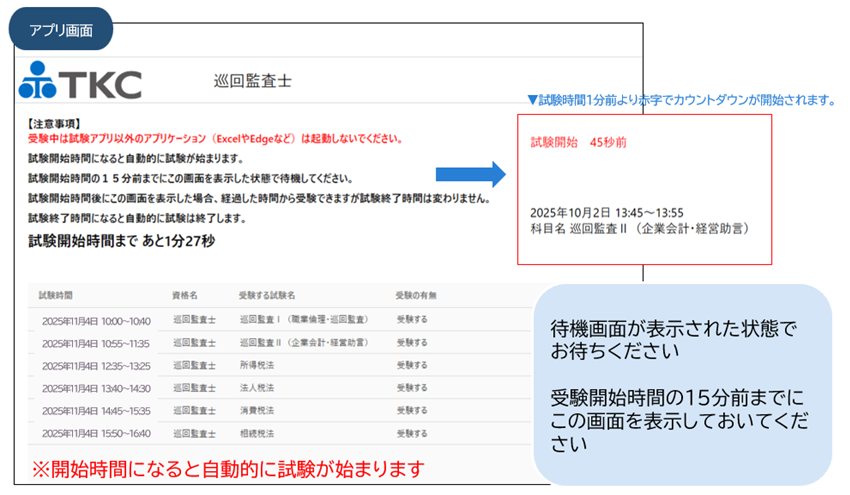
Task: Click the 巡回監査士 page title
Action: click(253, 81)
